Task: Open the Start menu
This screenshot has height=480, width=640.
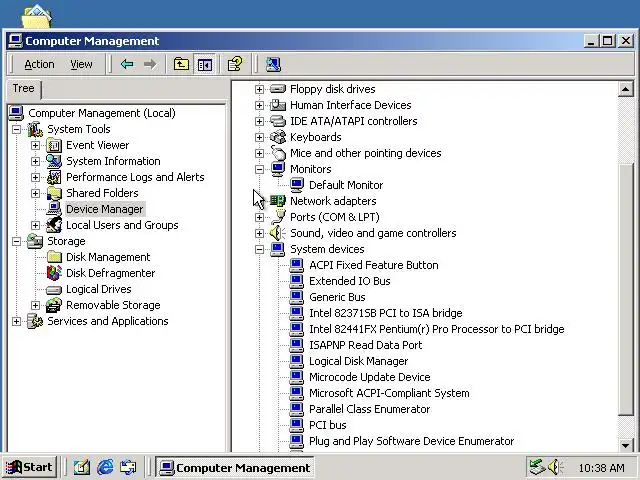Action: pos(29,467)
